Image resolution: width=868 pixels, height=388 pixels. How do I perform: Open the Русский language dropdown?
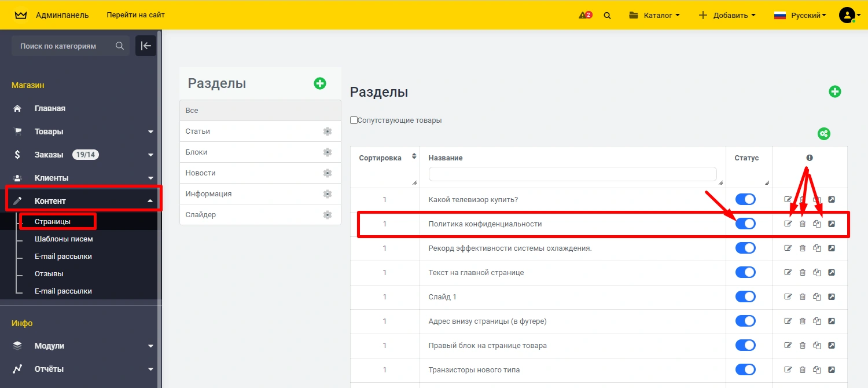pos(800,16)
